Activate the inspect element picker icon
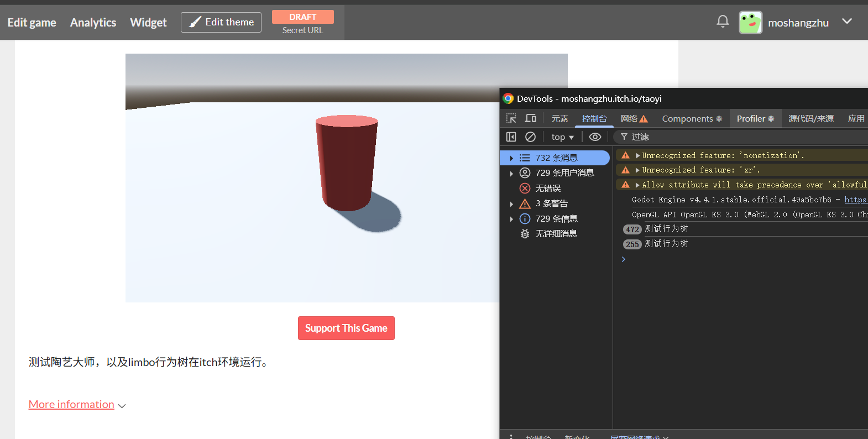 click(x=511, y=118)
